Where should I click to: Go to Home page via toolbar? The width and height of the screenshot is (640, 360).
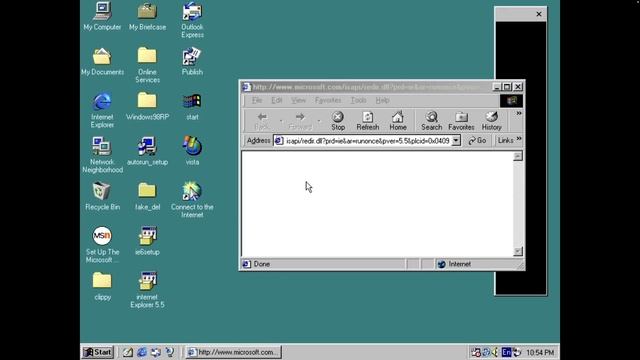tap(398, 121)
